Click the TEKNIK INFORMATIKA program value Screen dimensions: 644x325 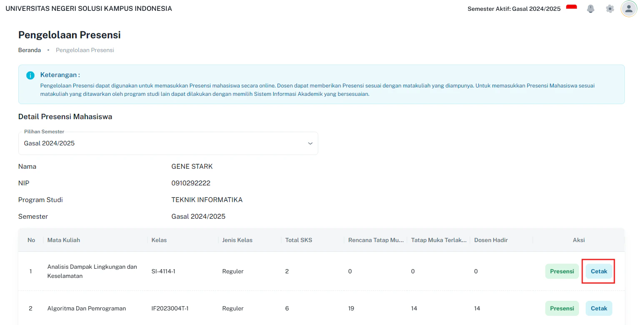point(207,200)
